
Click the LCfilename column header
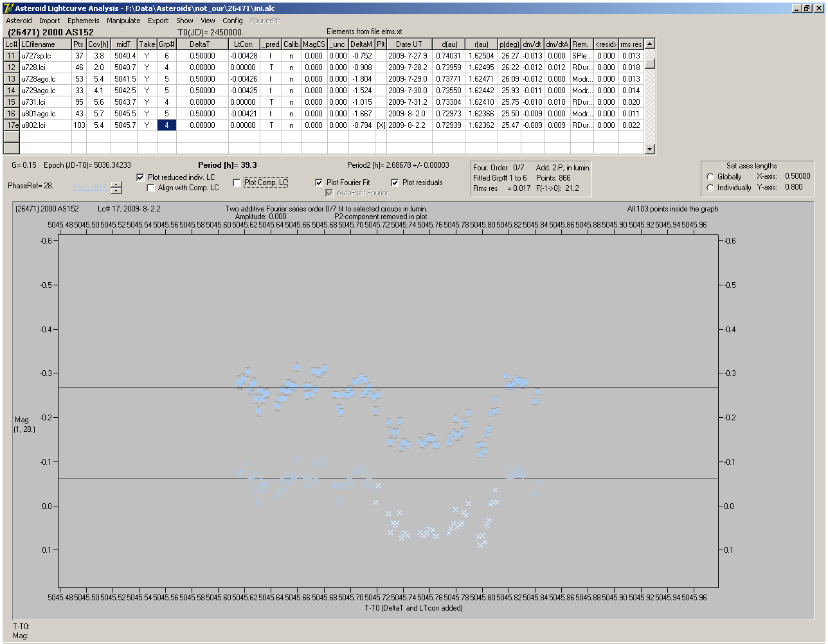coord(45,44)
